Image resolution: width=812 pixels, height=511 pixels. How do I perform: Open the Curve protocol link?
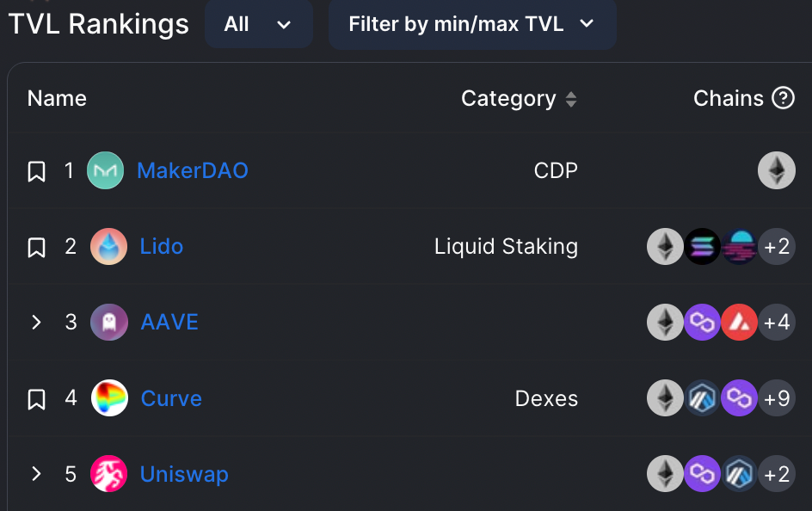[x=171, y=398]
